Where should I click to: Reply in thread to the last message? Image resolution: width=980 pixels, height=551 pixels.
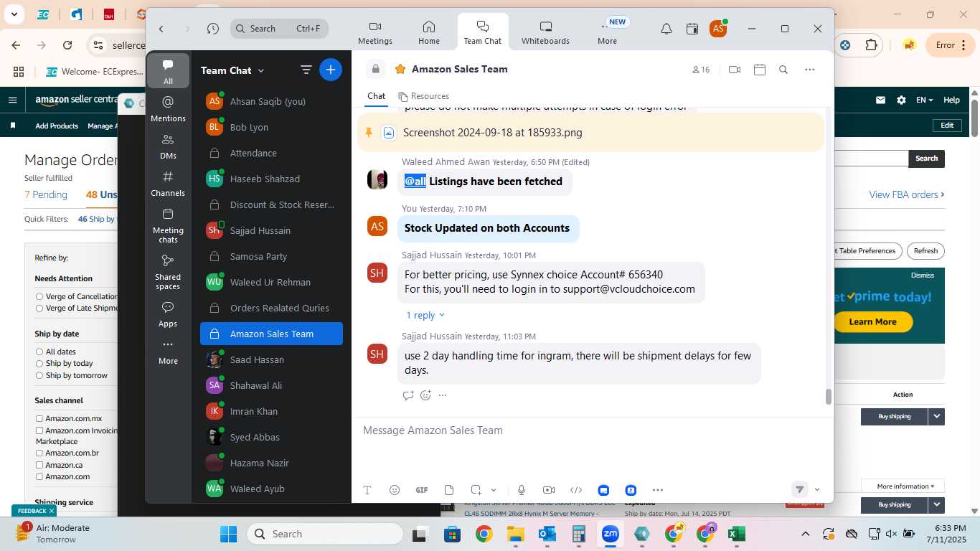[408, 395]
